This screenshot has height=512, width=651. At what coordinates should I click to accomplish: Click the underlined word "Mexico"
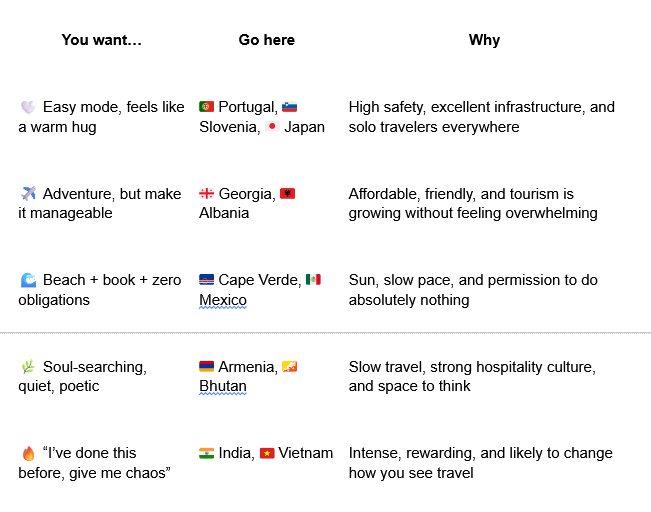tap(222, 300)
